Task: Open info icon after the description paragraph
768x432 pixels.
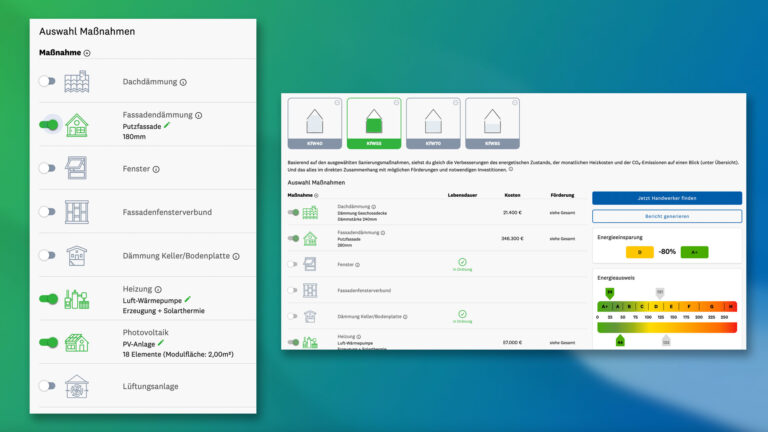Action: (511, 169)
